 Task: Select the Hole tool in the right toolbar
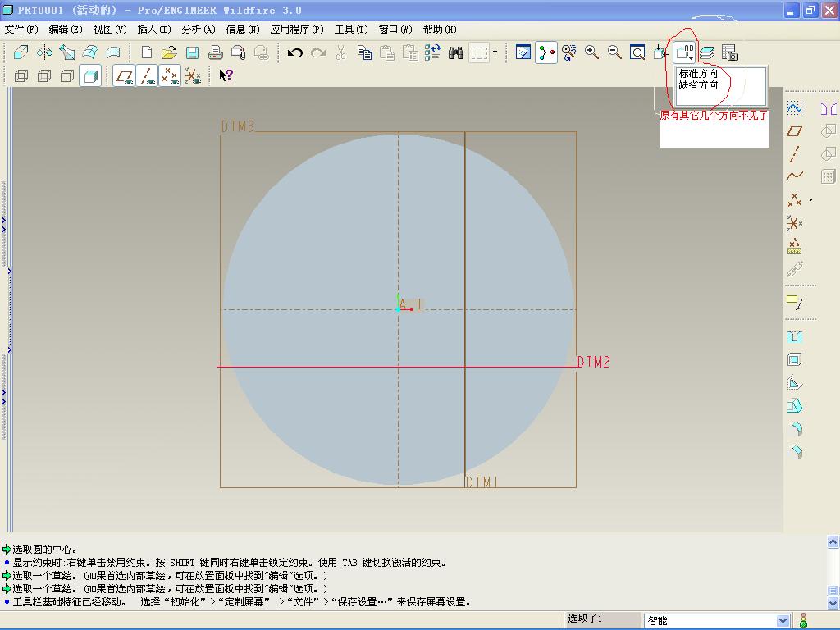794,336
